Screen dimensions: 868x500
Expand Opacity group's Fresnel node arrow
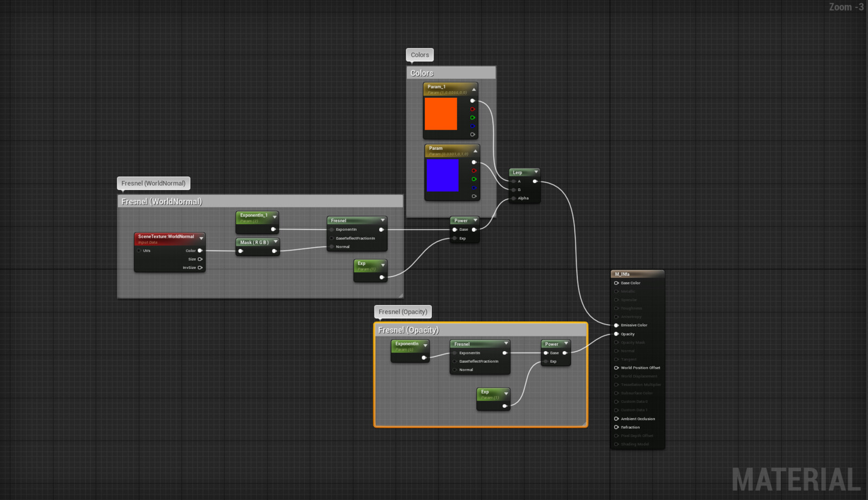click(x=506, y=344)
